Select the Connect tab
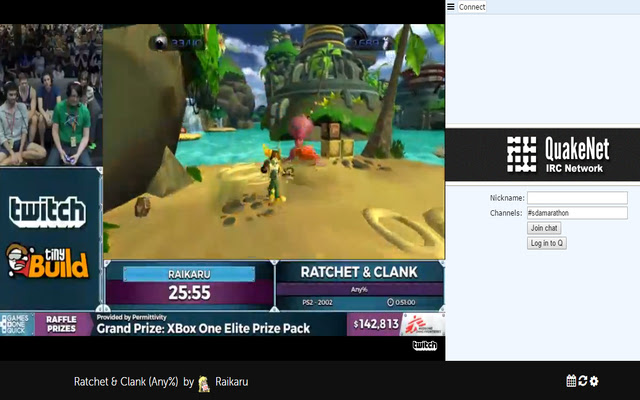640x400 pixels. click(x=472, y=7)
